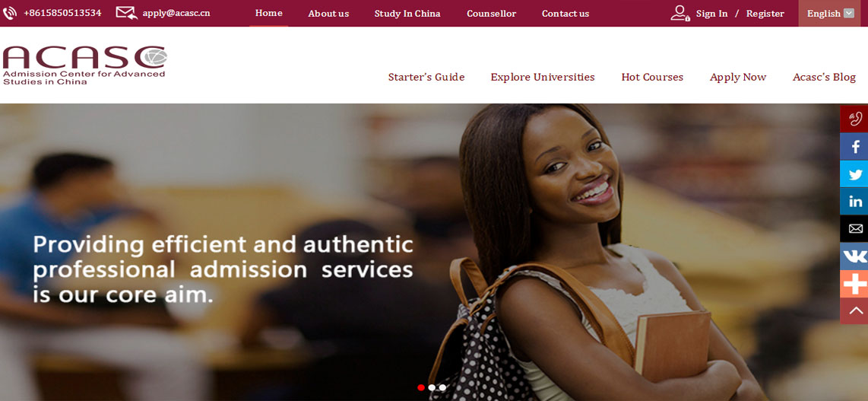Click the user profile icon near Sign In
This screenshot has height=401, width=868.
click(680, 13)
